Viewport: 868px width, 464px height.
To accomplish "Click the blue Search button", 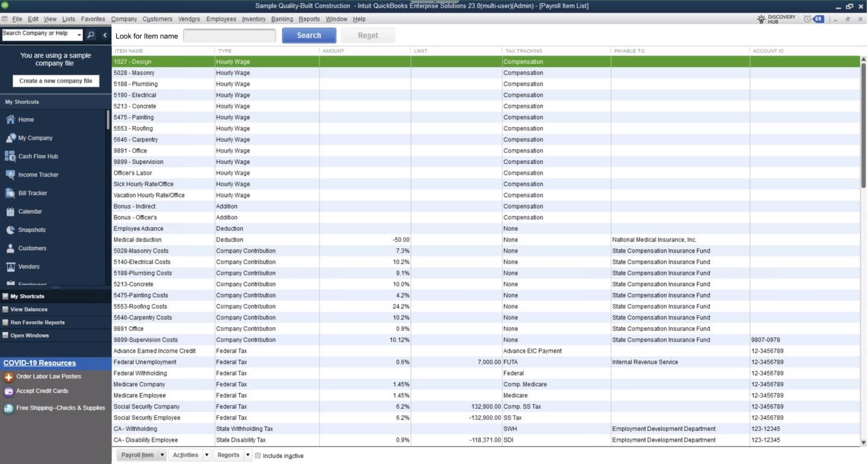I will 309,36.
